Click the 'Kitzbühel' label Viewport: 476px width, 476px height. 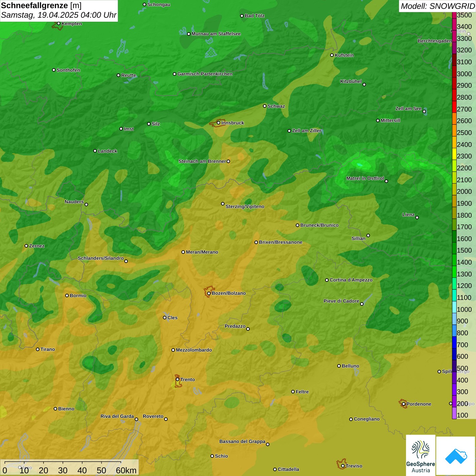pyautogui.click(x=351, y=81)
